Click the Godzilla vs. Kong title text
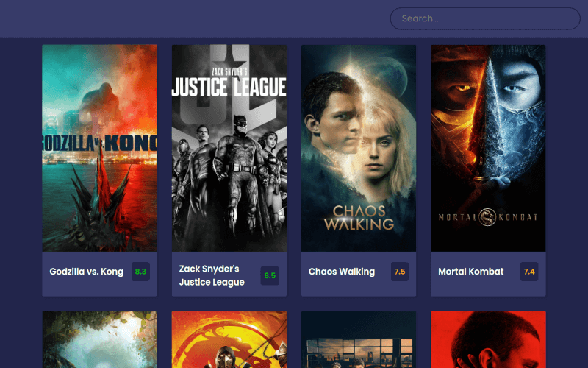This screenshot has height=368, width=588. (x=87, y=272)
